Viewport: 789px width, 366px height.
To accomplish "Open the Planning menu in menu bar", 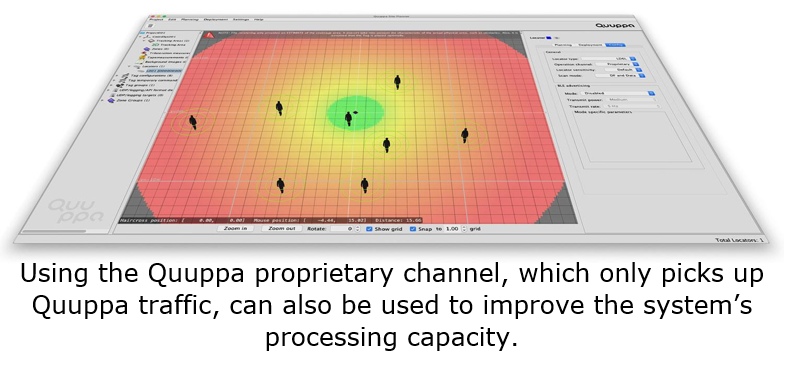I will click(190, 19).
